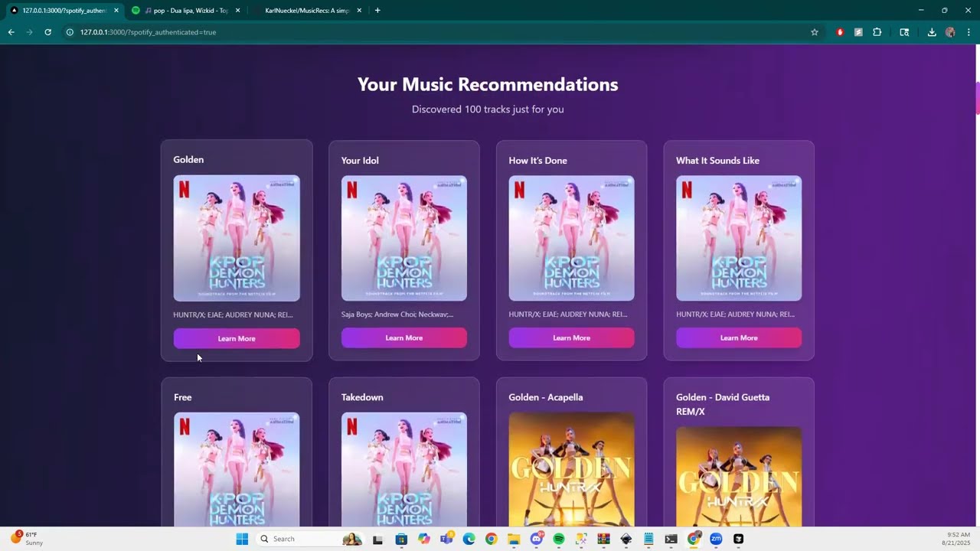Click the bookmark star in the address bar
Screen dimensions: 980x551
tap(815, 32)
